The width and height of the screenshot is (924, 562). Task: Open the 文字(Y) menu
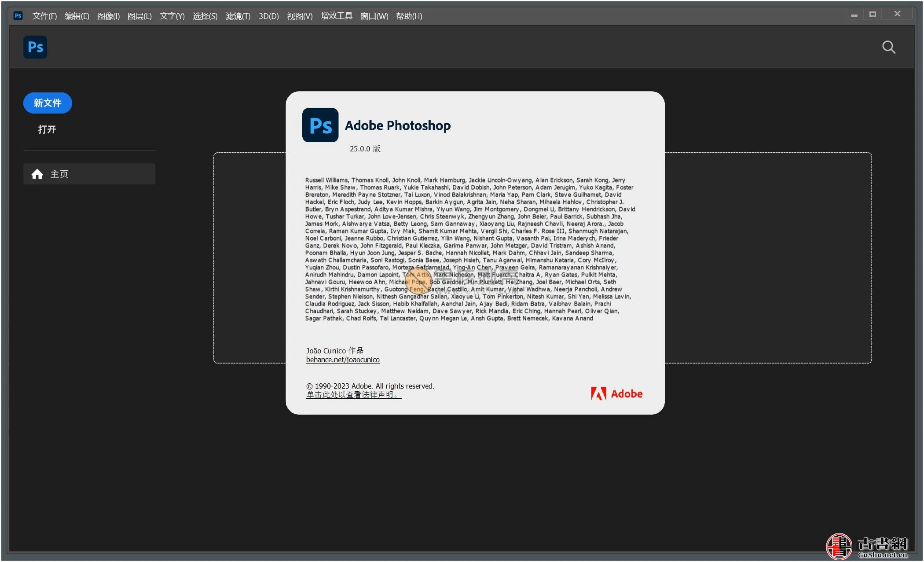(172, 16)
